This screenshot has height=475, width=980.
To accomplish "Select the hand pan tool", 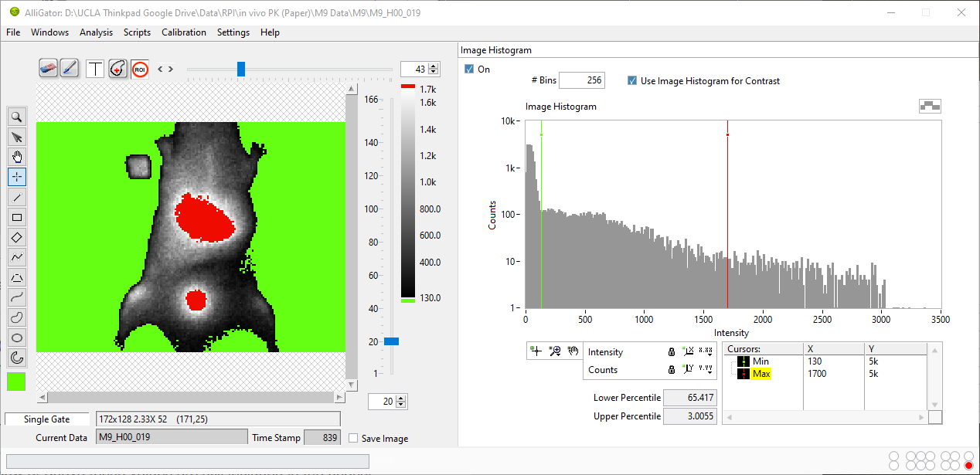I will click(x=16, y=157).
